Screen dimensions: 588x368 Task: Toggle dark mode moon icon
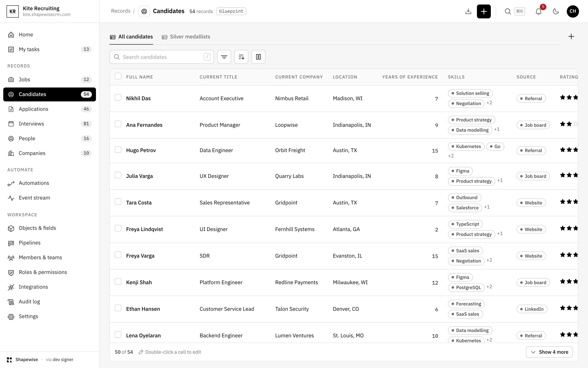click(556, 11)
